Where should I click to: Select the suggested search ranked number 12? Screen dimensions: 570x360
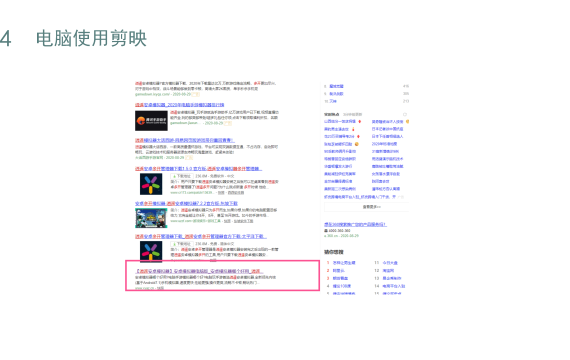point(388,271)
